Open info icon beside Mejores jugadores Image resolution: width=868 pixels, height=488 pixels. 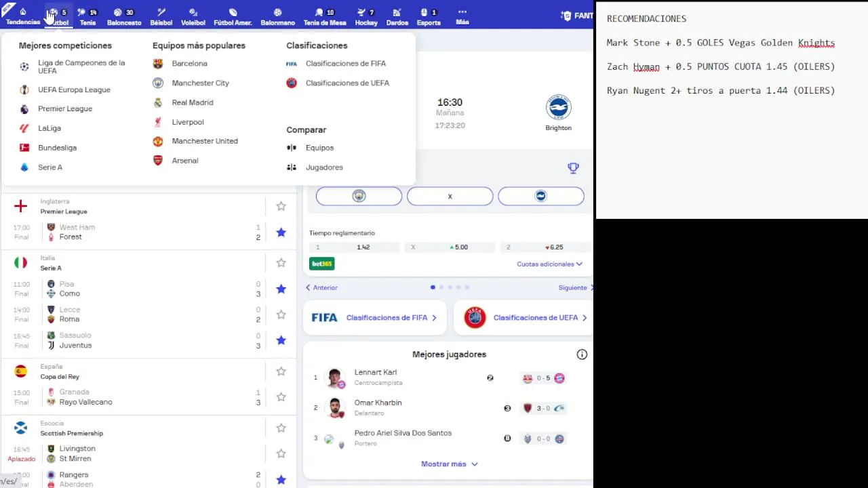tap(582, 354)
